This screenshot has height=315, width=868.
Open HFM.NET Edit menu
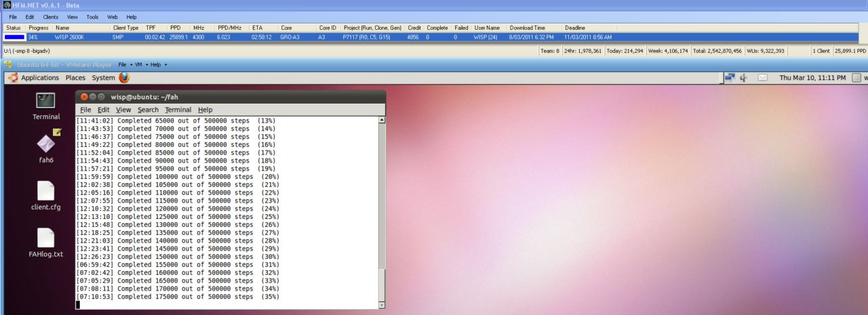30,16
